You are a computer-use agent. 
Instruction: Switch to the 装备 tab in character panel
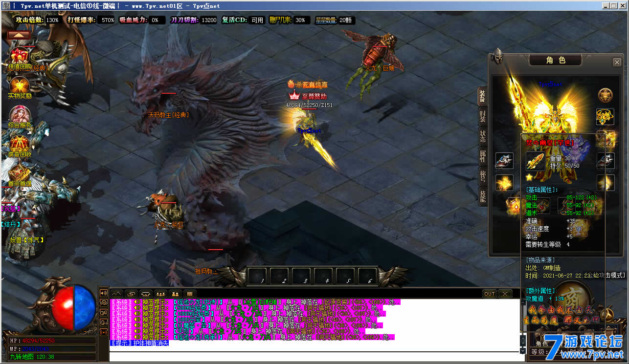click(482, 97)
